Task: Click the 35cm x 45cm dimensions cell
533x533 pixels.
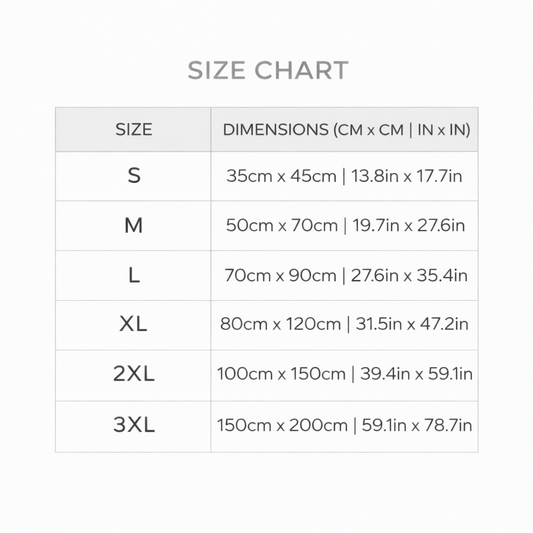Action: pos(345,176)
